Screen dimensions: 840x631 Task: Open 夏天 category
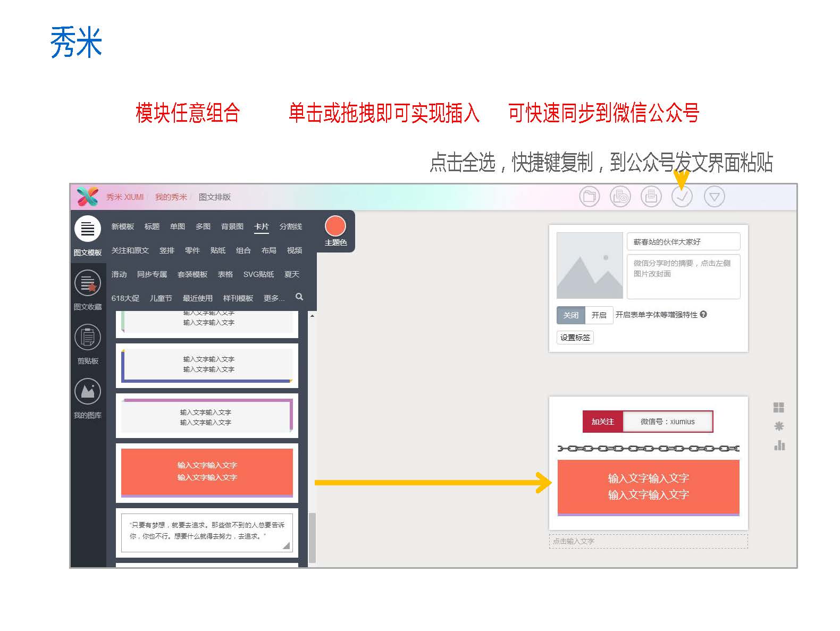292,274
